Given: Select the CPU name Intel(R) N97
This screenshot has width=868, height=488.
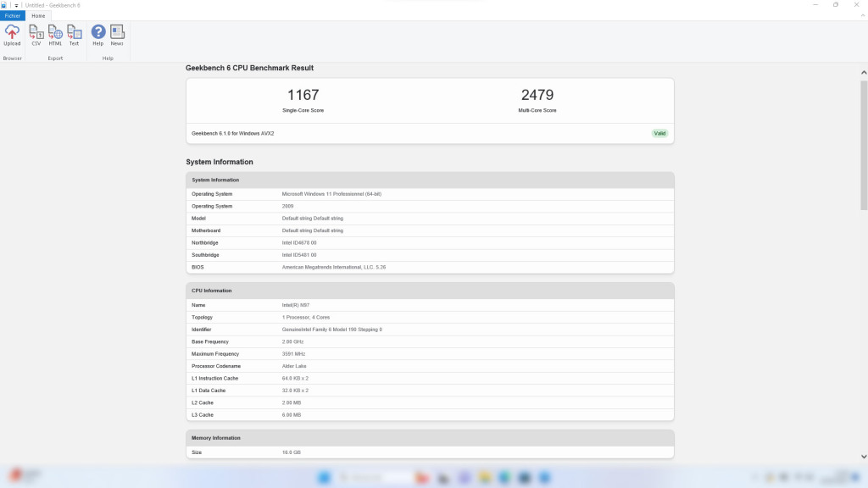Looking at the screenshot, I should tap(296, 305).
